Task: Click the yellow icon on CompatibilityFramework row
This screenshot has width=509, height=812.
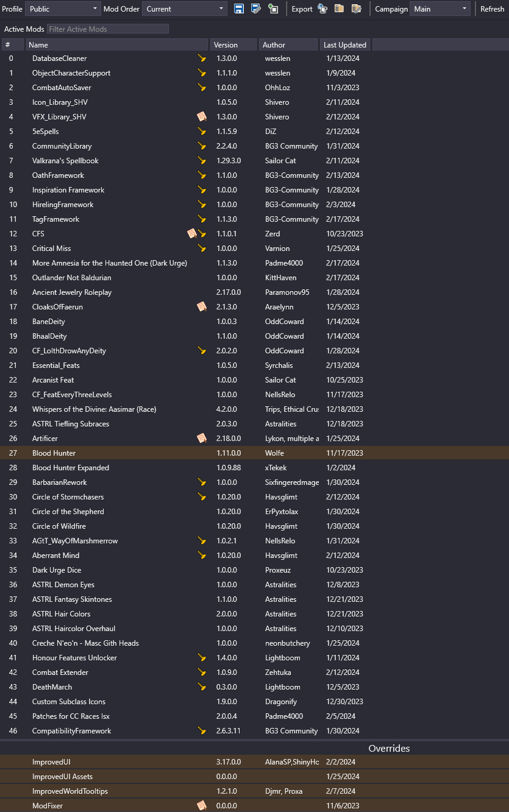Action: pos(202,731)
